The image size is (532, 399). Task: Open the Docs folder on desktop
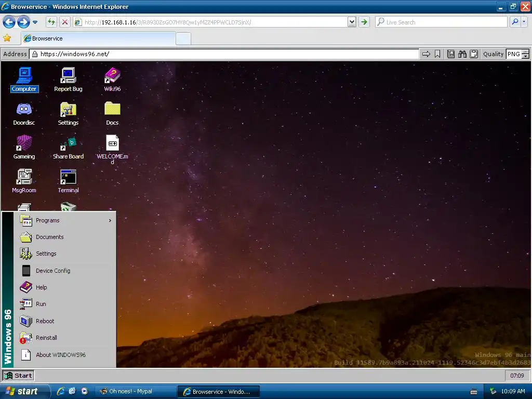(x=112, y=114)
